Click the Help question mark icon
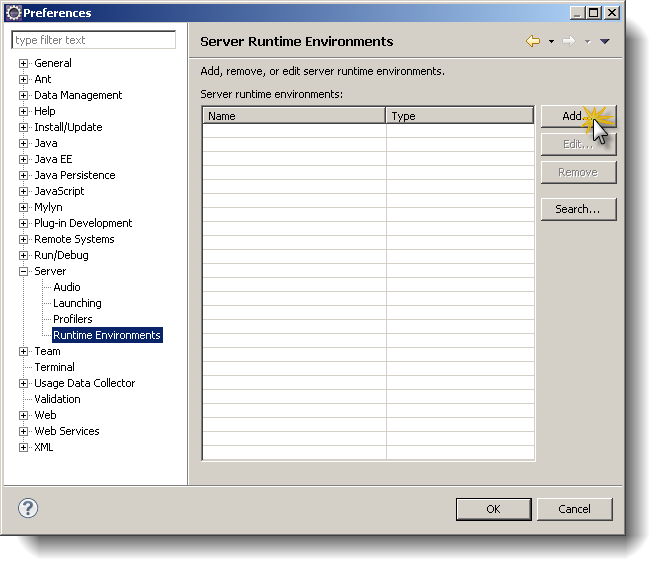This screenshot has width=666, height=576. click(28, 508)
